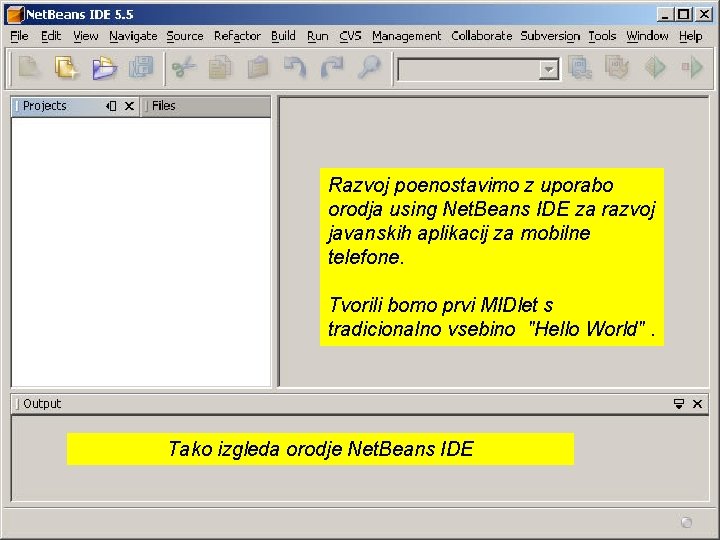Minimize the NetBeans IDE window

coord(664,15)
